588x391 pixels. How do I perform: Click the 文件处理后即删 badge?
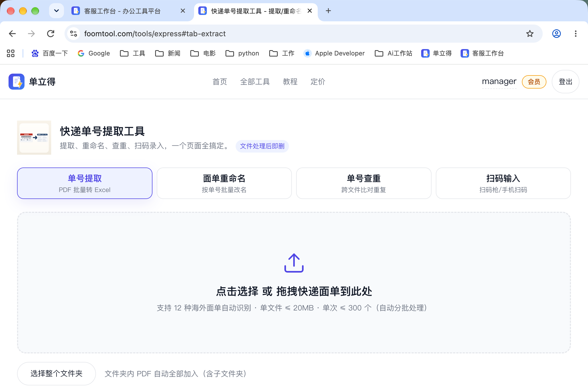coord(262,146)
